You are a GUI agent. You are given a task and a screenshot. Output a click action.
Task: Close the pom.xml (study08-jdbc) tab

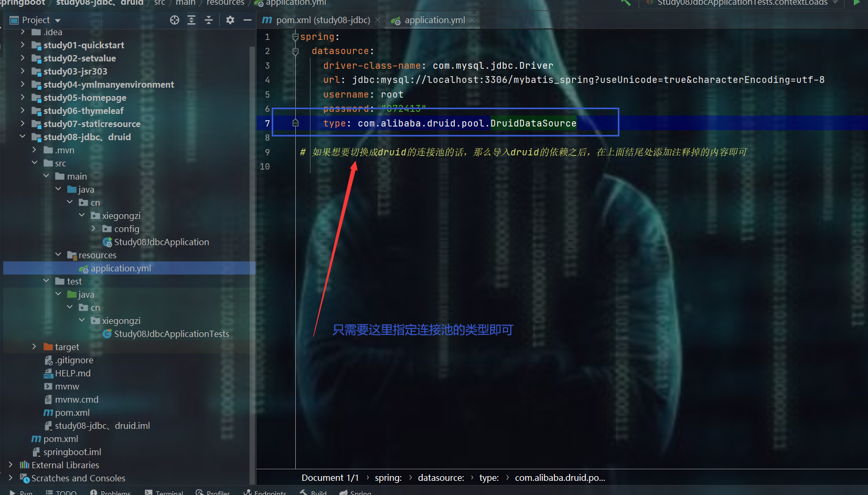[x=378, y=20]
